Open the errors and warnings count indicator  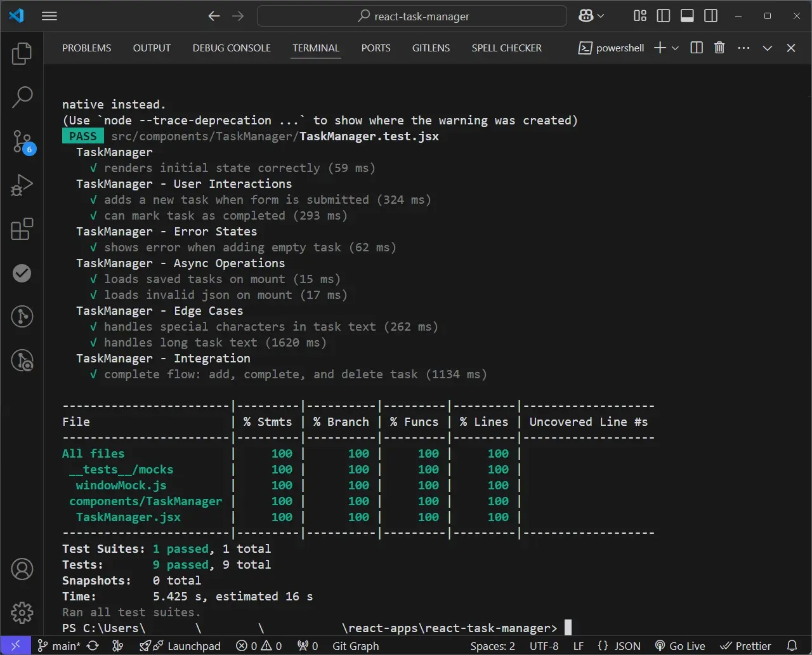click(x=259, y=646)
